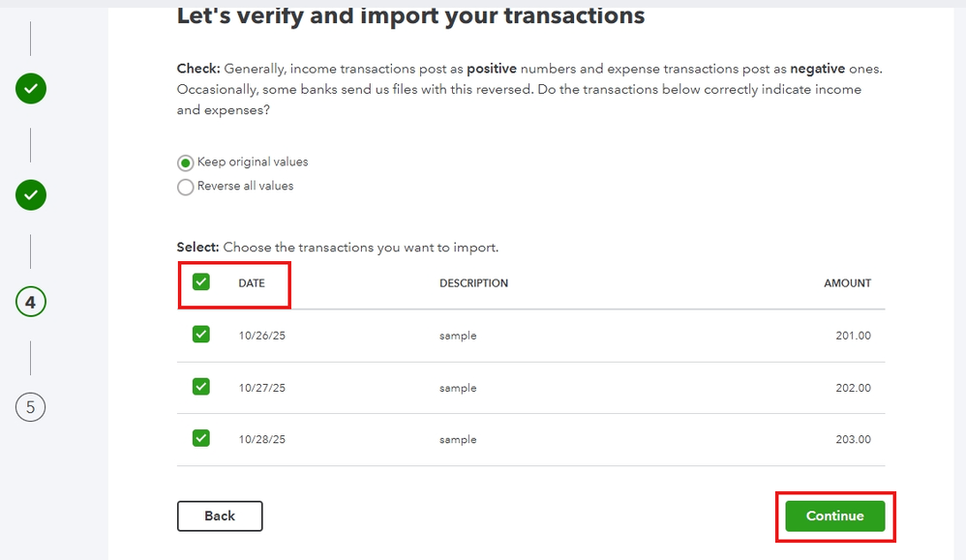This screenshot has height=560, width=966.
Task: Uncheck the 10/28/25 transaction checkbox
Action: (201, 438)
